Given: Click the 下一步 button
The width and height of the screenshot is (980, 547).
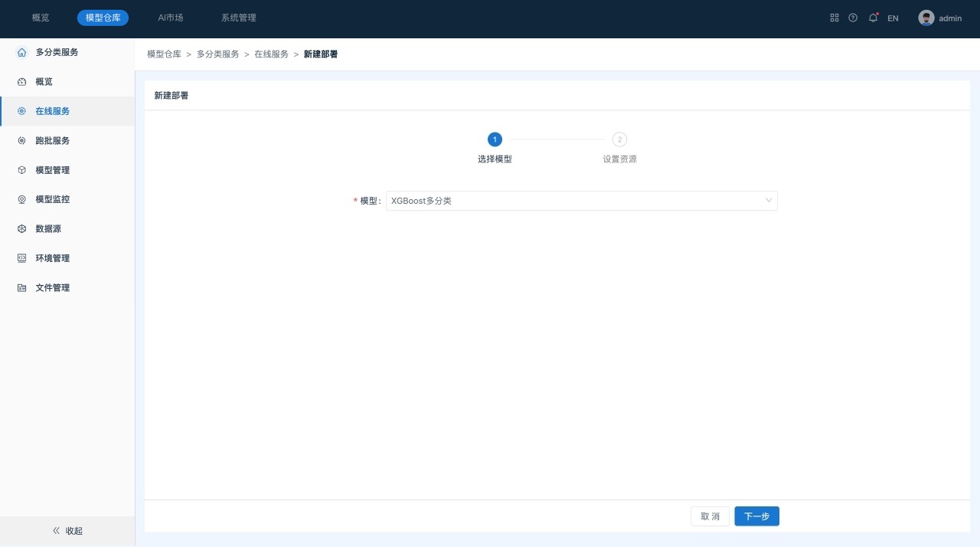Looking at the screenshot, I should [756, 516].
